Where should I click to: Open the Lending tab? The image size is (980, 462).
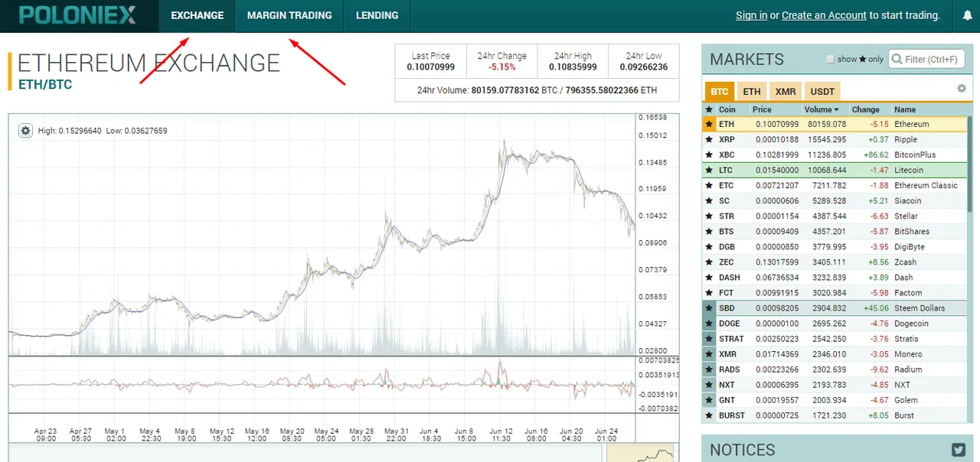[x=377, y=15]
